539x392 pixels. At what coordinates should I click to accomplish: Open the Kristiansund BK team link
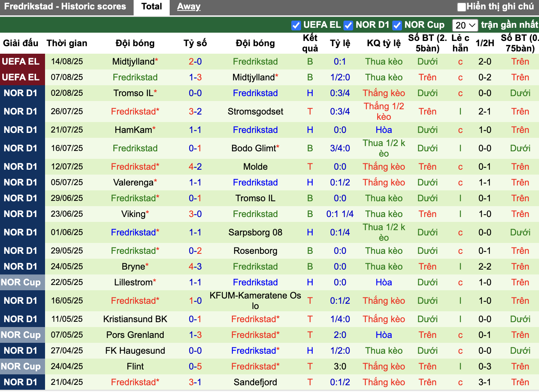click(135, 319)
